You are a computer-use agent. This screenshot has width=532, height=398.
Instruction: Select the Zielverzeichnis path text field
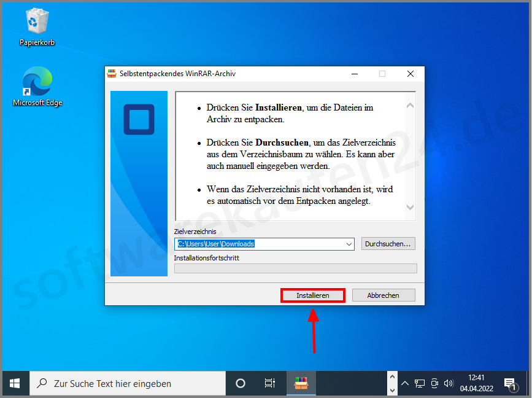pos(258,243)
